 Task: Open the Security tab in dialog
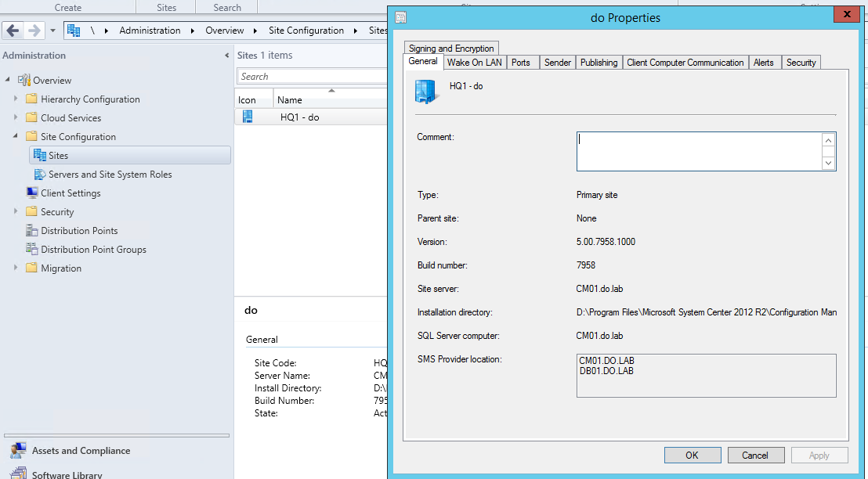tap(801, 63)
